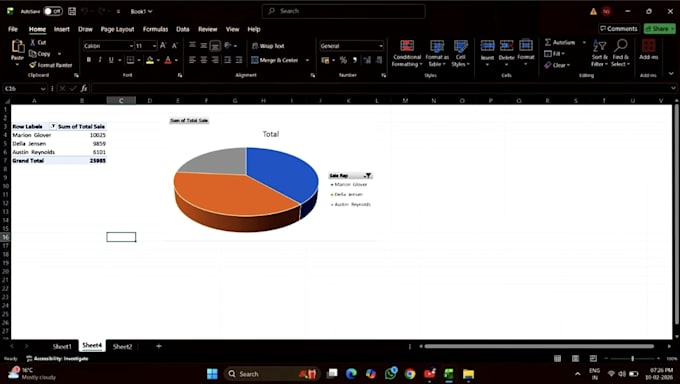Open the font name Calibri dropdown
The image size is (680, 384).
click(131, 46)
